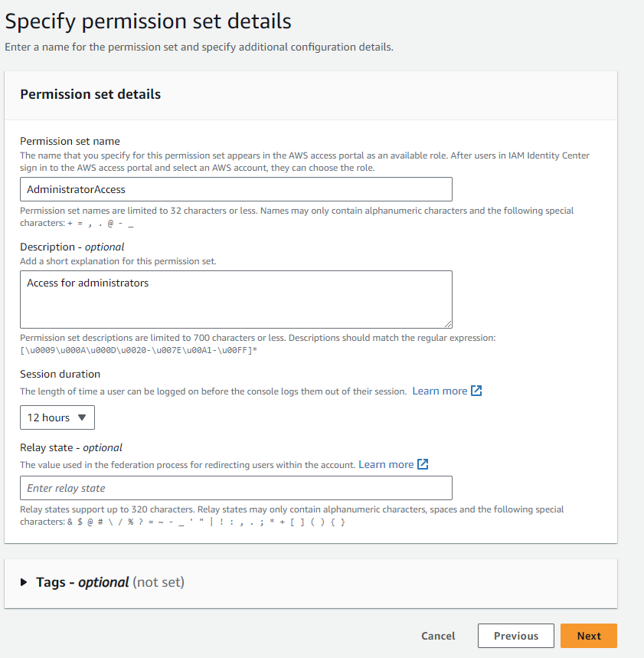Click external link icon beside session duration Learn more
Screen dimensions: 644x658
click(x=476, y=391)
